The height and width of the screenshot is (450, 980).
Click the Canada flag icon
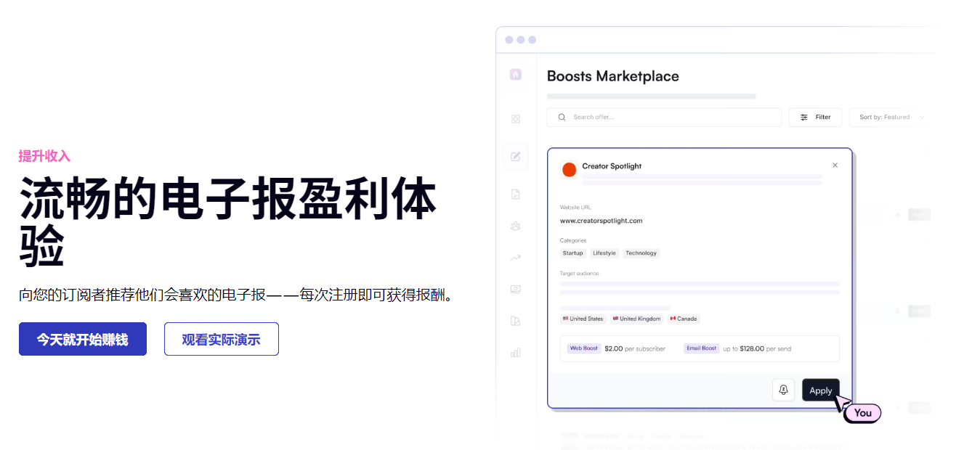673,319
